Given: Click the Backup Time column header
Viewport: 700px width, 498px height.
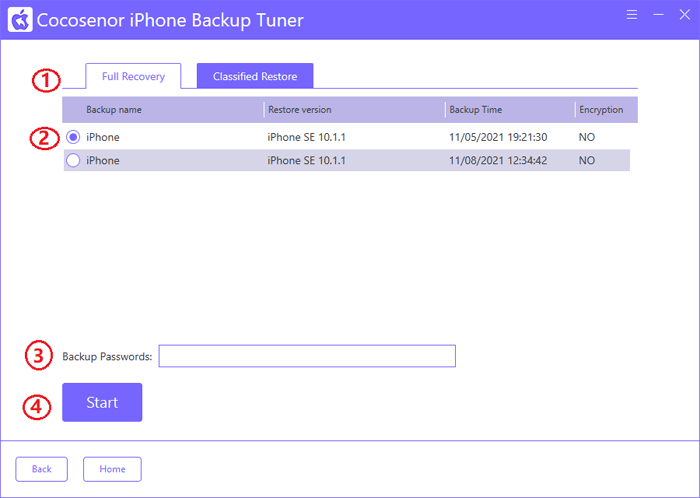Looking at the screenshot, I should (x=475, y=110).
